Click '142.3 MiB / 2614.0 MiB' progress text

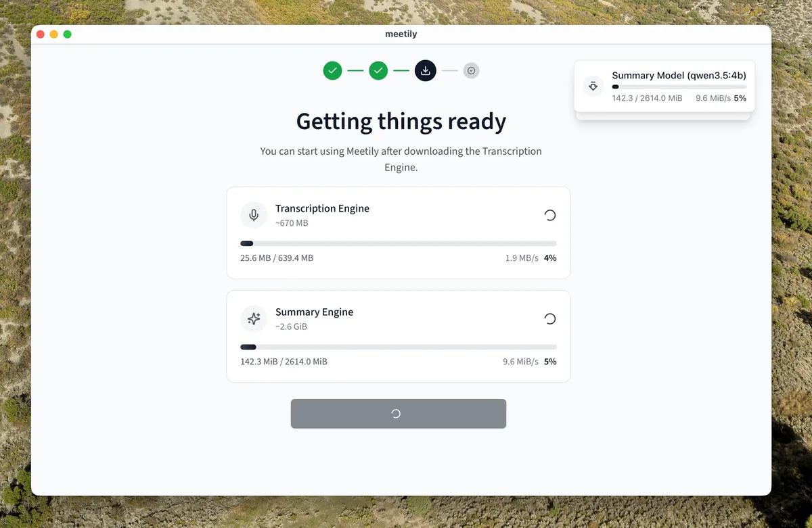tap(284, 362)
